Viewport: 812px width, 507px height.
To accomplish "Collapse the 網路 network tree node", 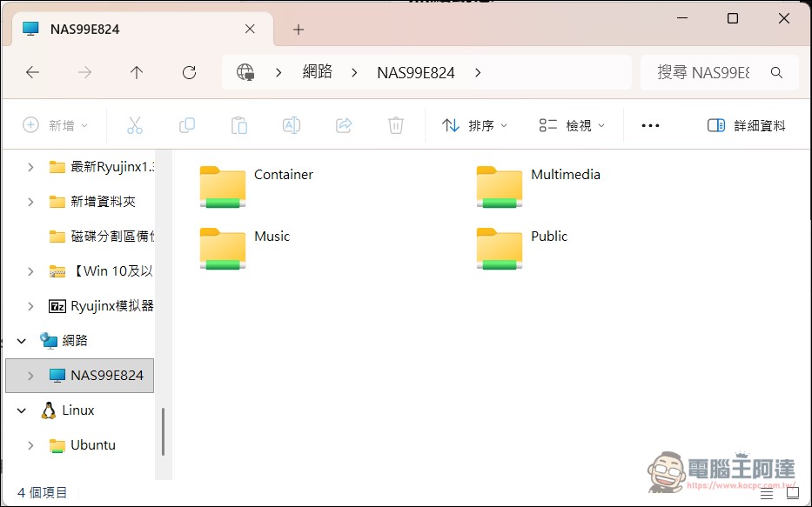I will coord(21,340).
